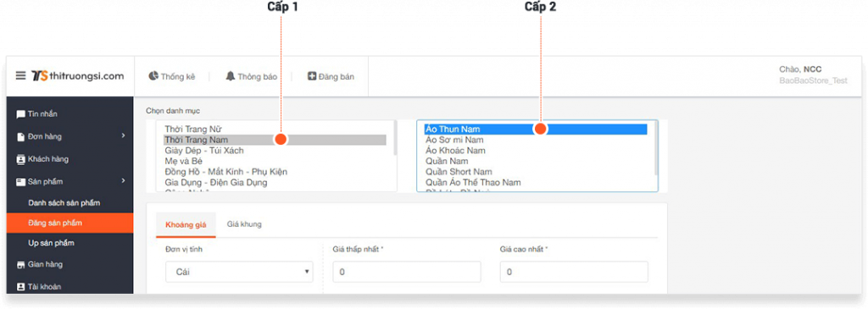Image resolution: width=868 pixels, height=309 pixels.
Task: Select the Khoảng giá tab
Action: point(186,225)
